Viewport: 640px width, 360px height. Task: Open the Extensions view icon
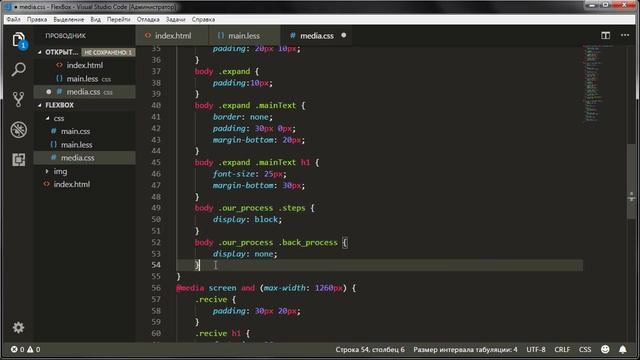tap(18, 160)
